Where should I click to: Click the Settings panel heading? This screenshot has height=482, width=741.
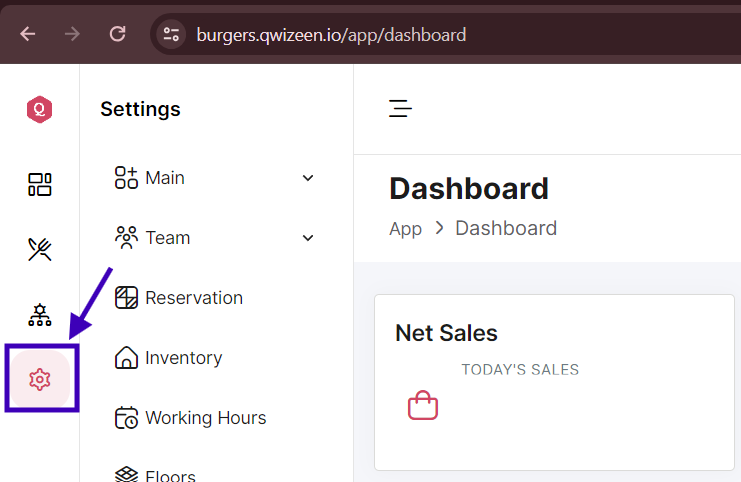coord(140,109)
